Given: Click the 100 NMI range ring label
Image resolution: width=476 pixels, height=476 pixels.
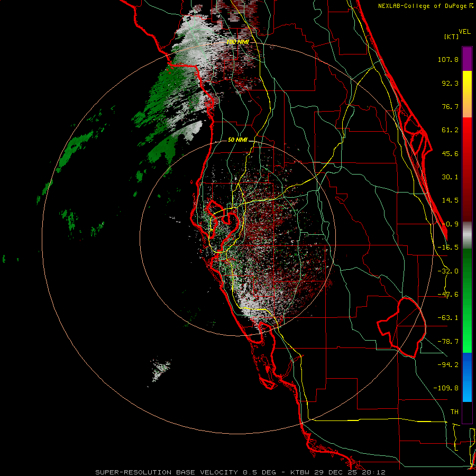Looking at the screenshot, I should (x=238, y=42).
